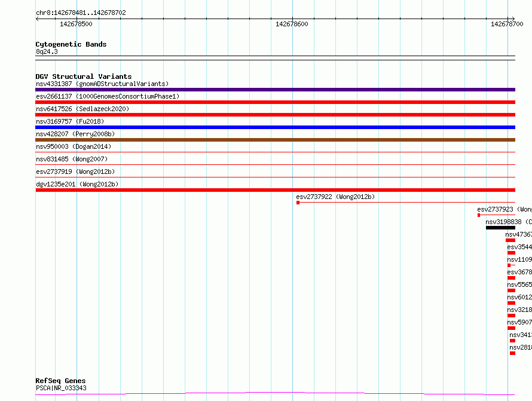Click the 142678500 ruler position label
The height and width of the screenshot is (401, 532).
point(76,24)
